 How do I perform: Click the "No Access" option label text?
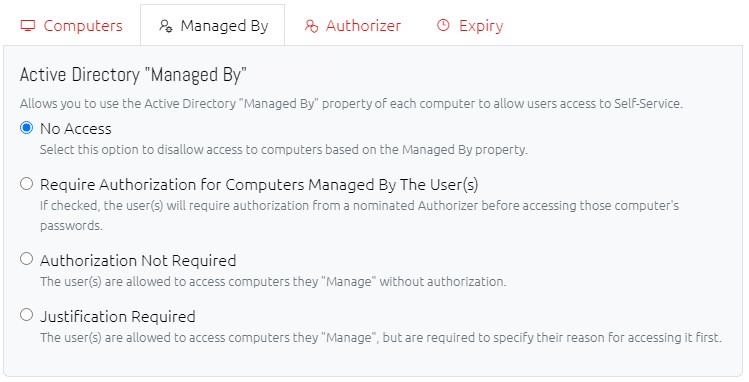[x=76, y=128]
